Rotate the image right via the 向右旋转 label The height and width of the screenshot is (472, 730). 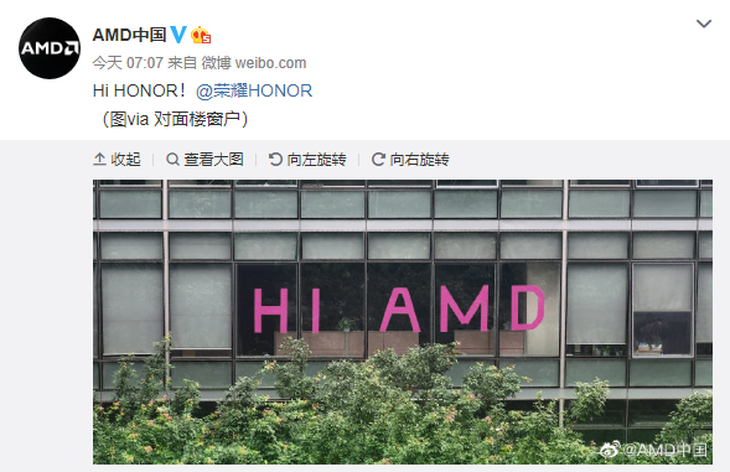coord(419,160)
